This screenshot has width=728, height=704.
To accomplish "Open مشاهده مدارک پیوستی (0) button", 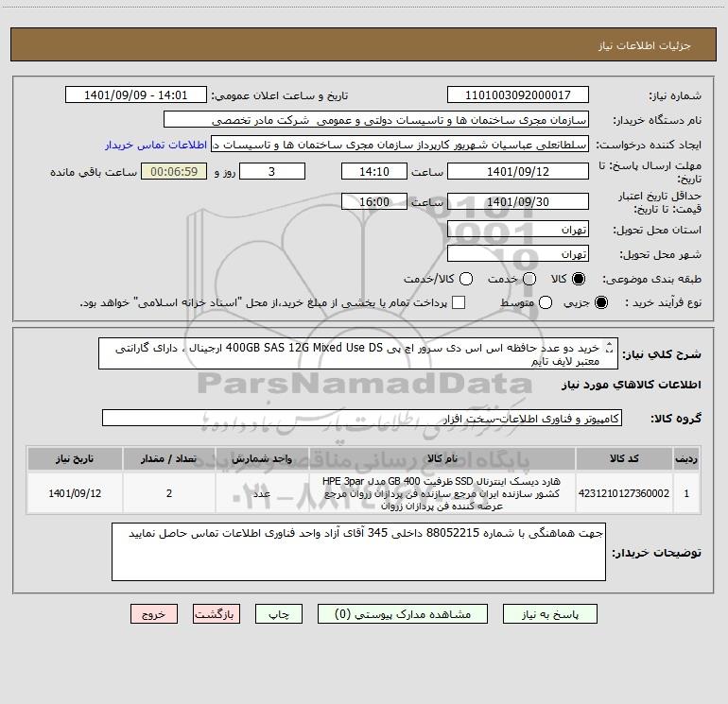I will click(x=403, y=614).
